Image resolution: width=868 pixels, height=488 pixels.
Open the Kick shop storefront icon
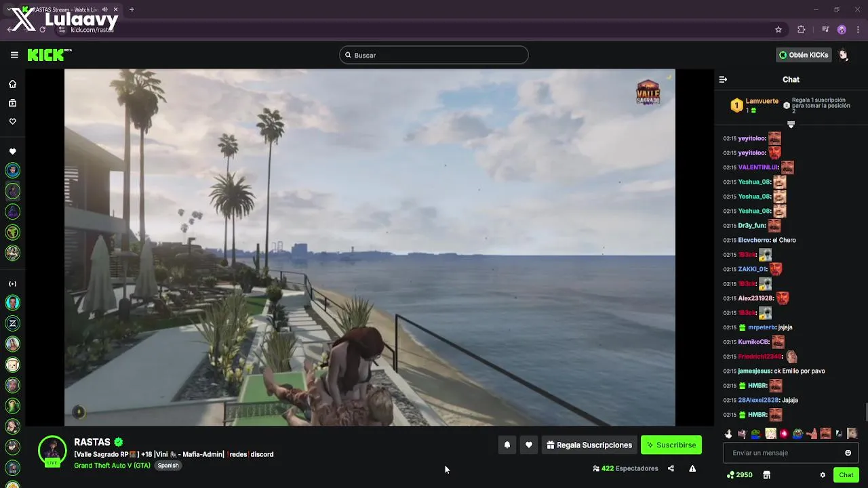pyautogui.click(x=766, y=475)
